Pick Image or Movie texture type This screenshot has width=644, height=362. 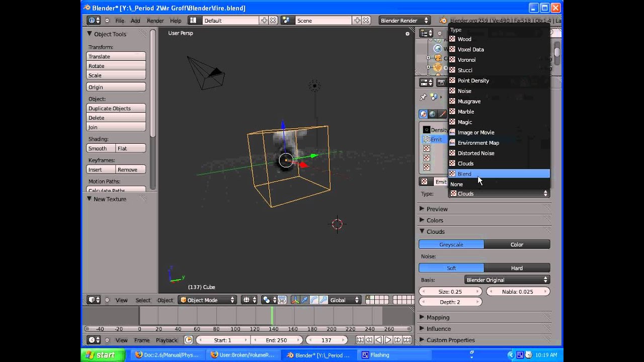(x=499, y=132)
